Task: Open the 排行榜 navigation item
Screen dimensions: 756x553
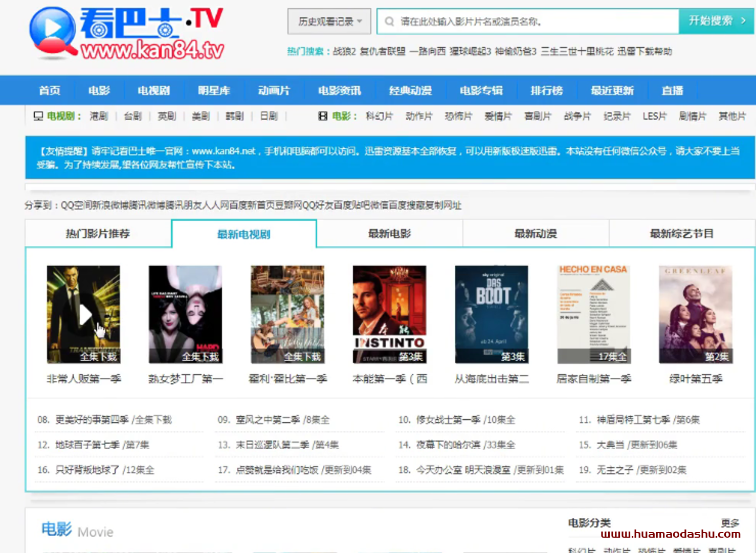Action: pyautogui.click(x=546, y=90)
